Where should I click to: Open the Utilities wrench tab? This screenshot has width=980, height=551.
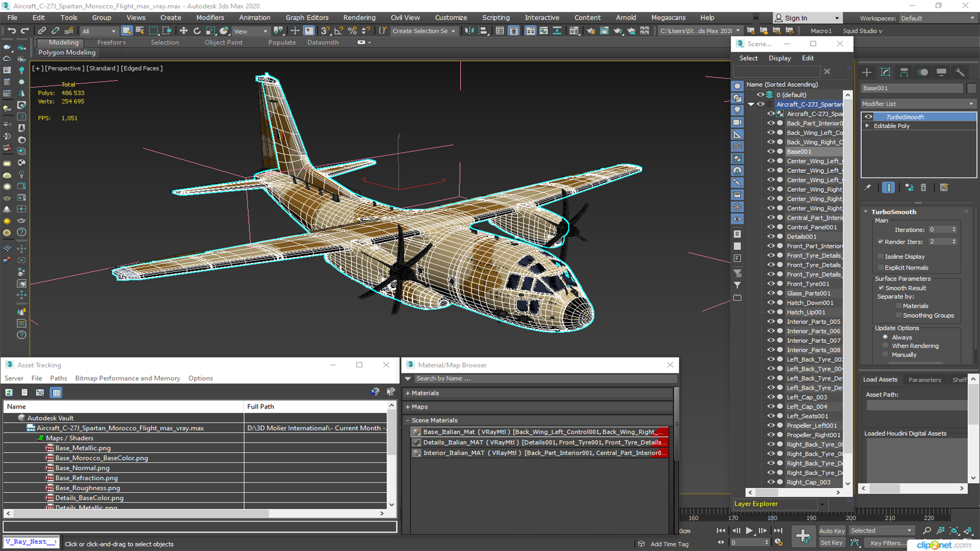pos(960,72)
